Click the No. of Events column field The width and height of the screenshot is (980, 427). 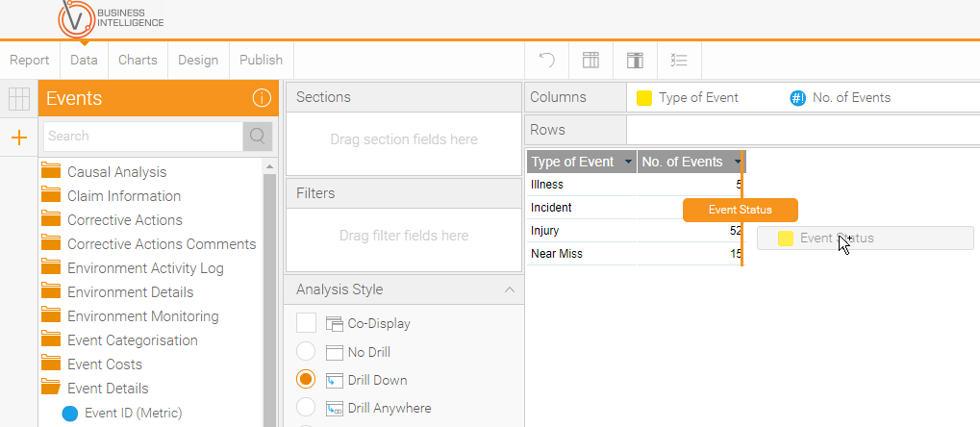click(x=841, y=97)
